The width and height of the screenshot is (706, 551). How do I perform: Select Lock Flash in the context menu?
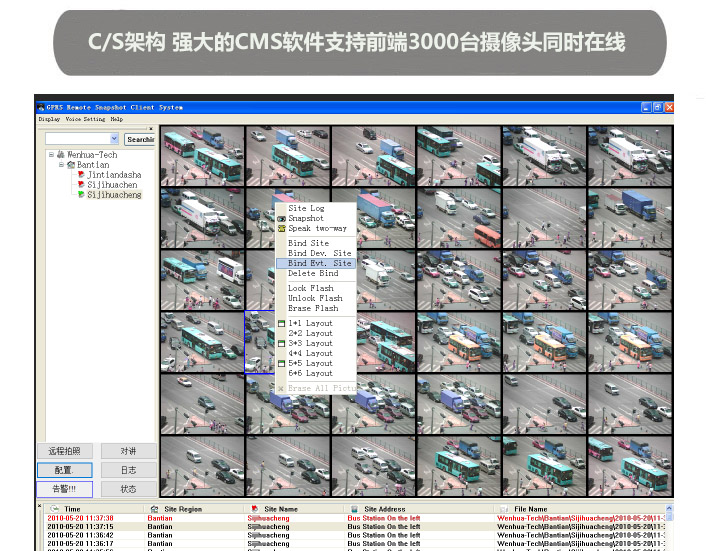[310, 288]
